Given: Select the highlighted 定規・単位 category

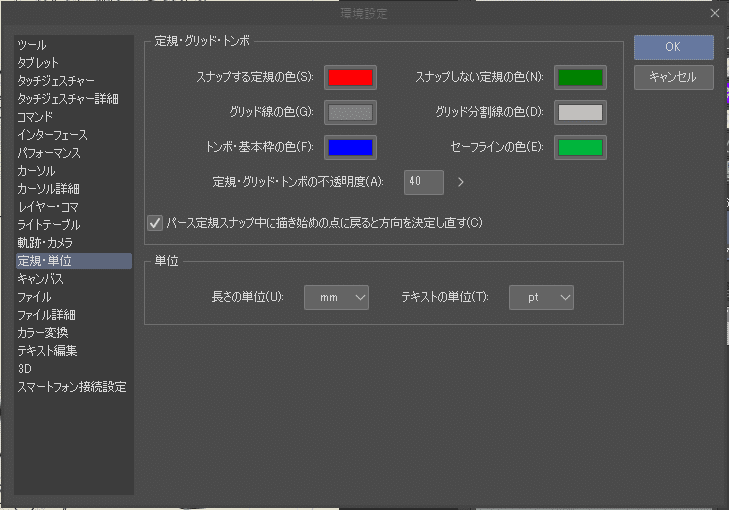Looking at the screenshot, I should coord(74,261).
